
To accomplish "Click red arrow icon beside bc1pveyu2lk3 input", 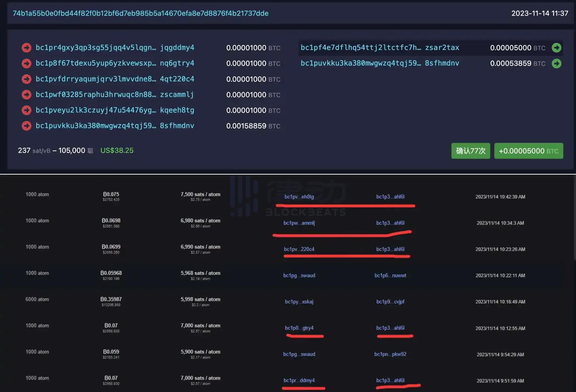I will tap(26, 110).
